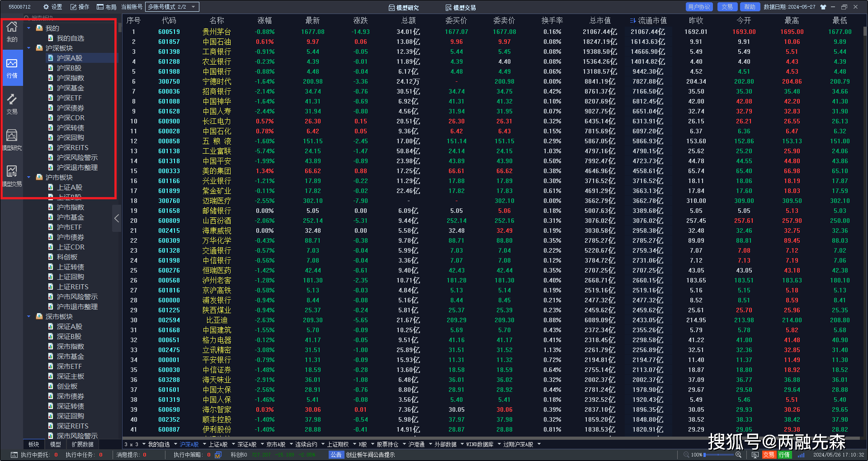The height and width of the screenshot is (461, 868).
Task: Select 创业板 in the tree
Action: click(x=67, y=386)
